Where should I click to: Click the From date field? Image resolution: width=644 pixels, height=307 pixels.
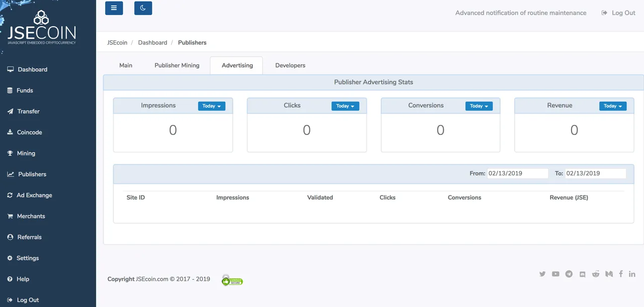pos(518,173)
